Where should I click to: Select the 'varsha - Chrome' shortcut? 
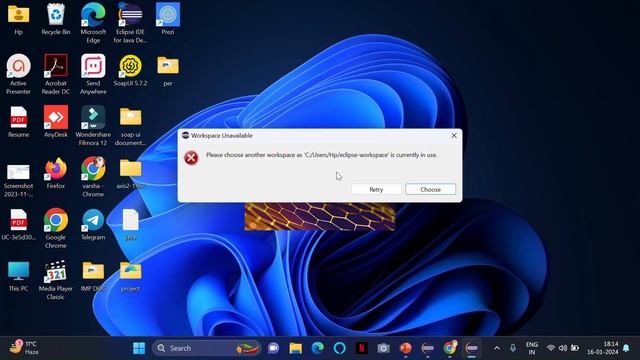click(x=93, y=178)
